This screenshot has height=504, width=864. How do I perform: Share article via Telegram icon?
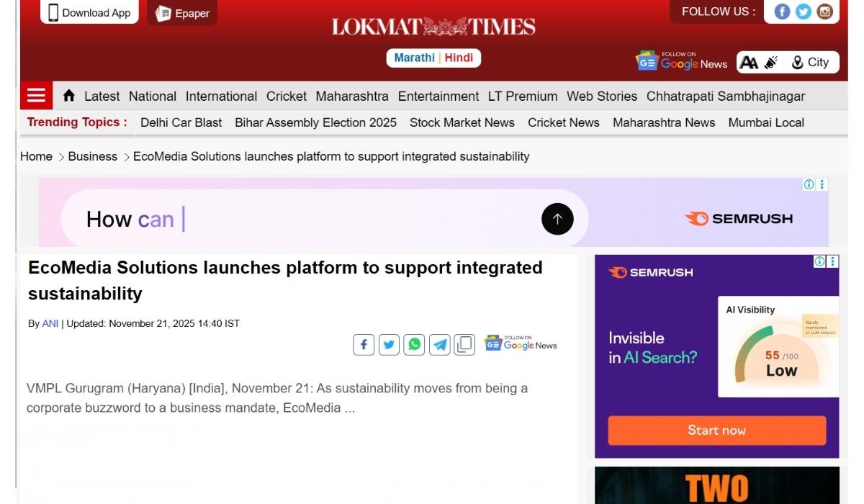439,345
